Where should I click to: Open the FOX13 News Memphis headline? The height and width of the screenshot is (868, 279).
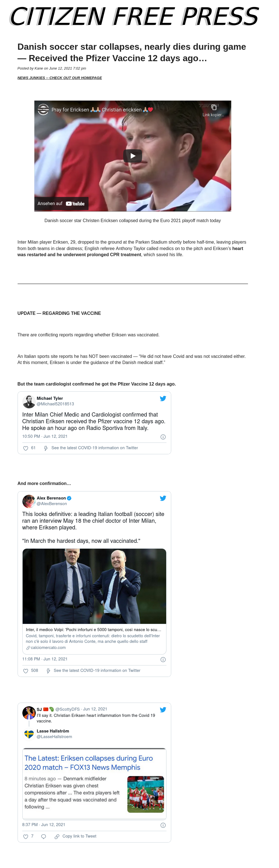(x=89, y=763)
